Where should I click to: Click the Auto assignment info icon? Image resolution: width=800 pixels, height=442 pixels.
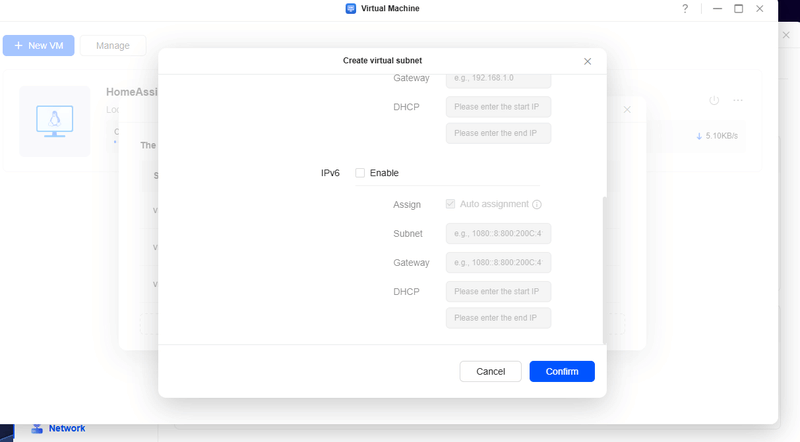[537, 205]
